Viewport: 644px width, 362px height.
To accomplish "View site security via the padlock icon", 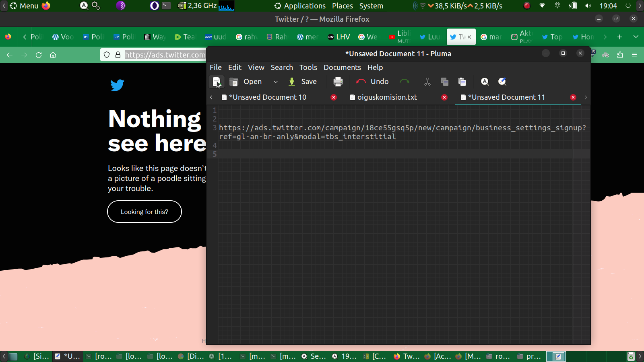I will [x=118, y=55].
